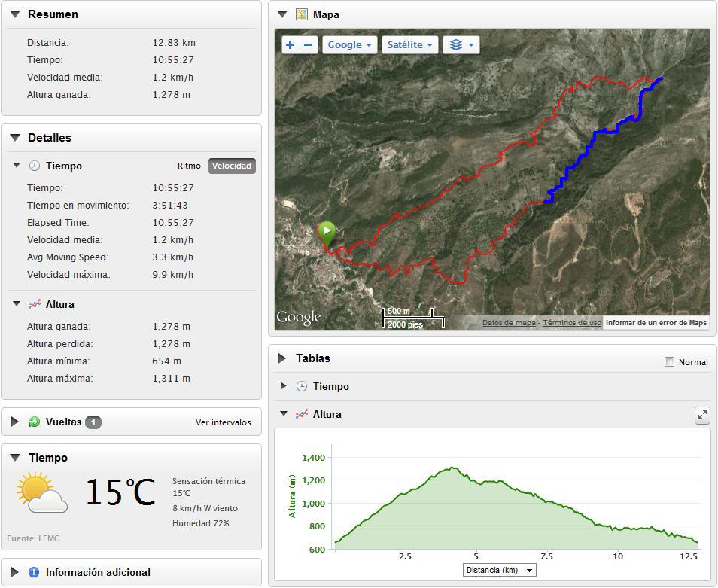
Task: Collapse the weather Tiempo panel
Action: click(15, 457)
